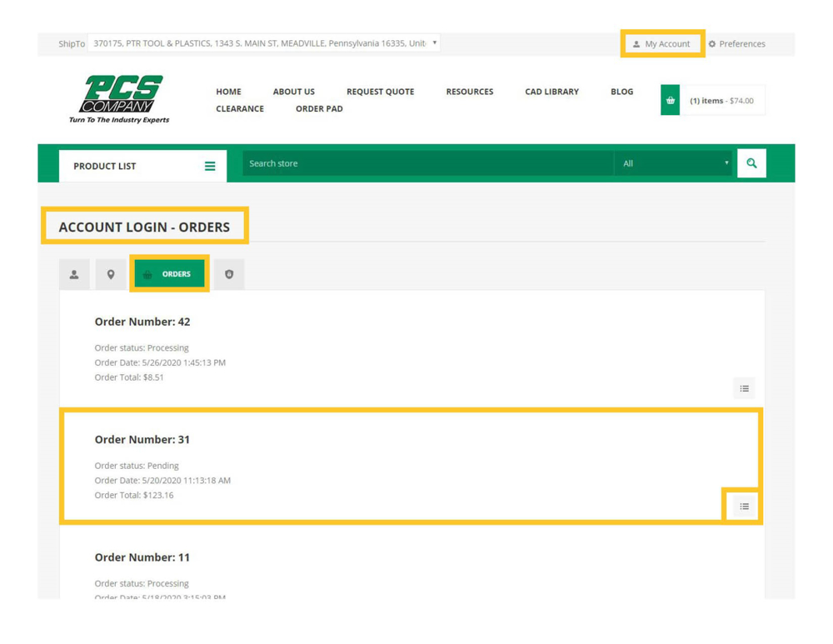Select the Orders tab
The height and width of the screenshot is (644, 833).
click(169, 274)
